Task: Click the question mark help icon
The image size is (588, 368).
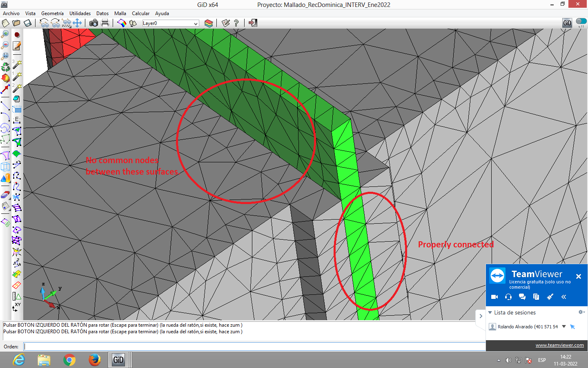Action: click(236, 23)
